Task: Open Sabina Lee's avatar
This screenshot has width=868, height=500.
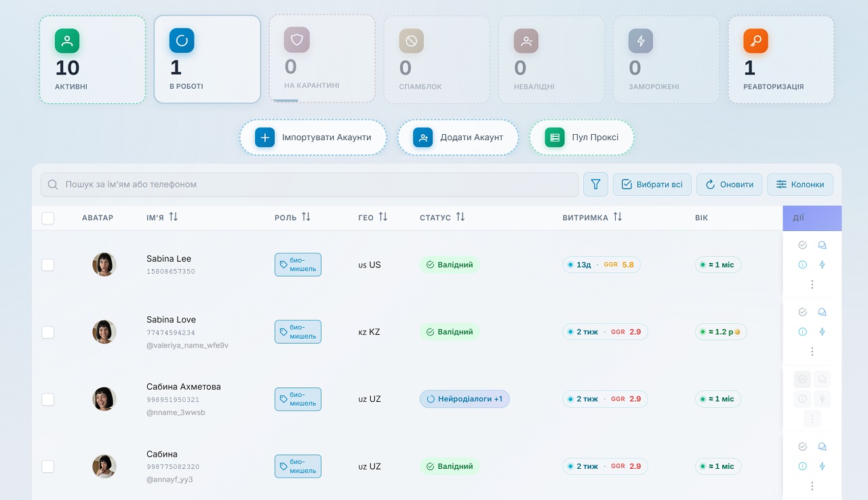Action: 104,264
